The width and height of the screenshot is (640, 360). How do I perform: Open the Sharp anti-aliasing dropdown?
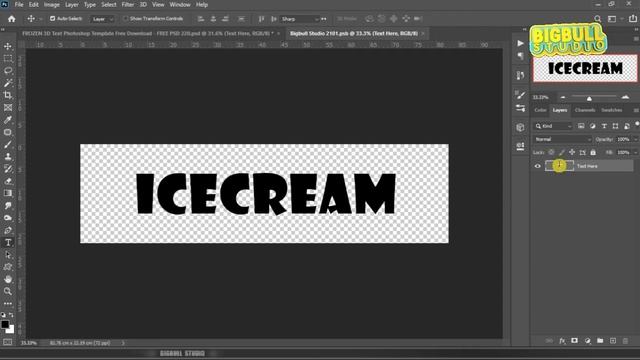[300, 19]
